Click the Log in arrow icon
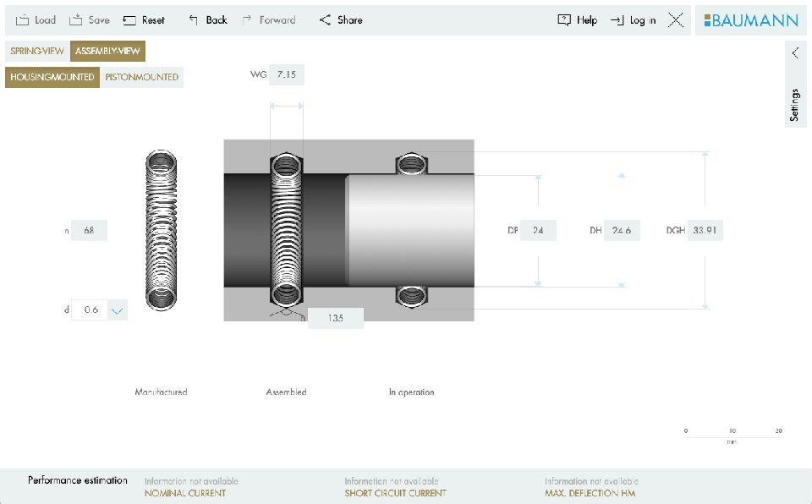The image size is (812, 504). (x=617, y=20)
